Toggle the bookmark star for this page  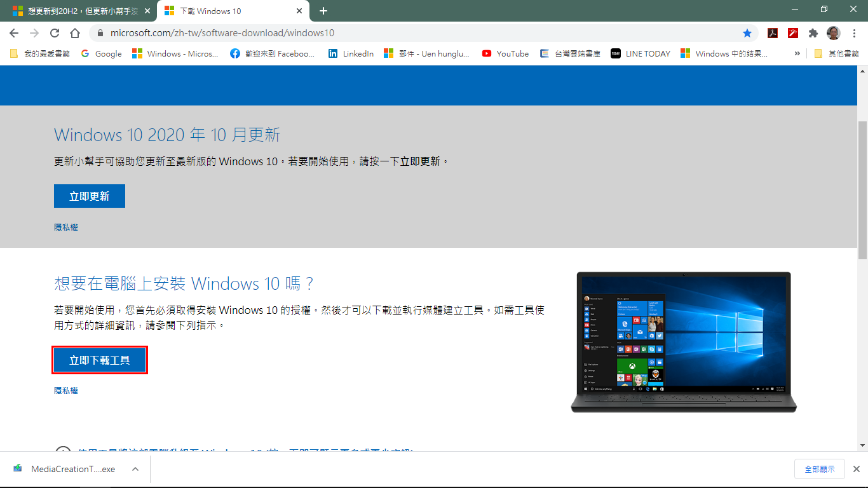[747, 33]
